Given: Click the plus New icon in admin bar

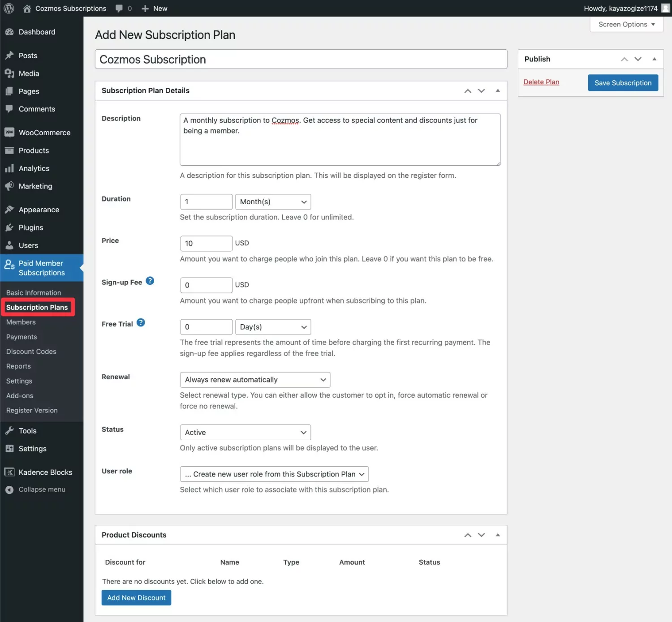Looking at the screenshot, I should (x=145, y=9).
